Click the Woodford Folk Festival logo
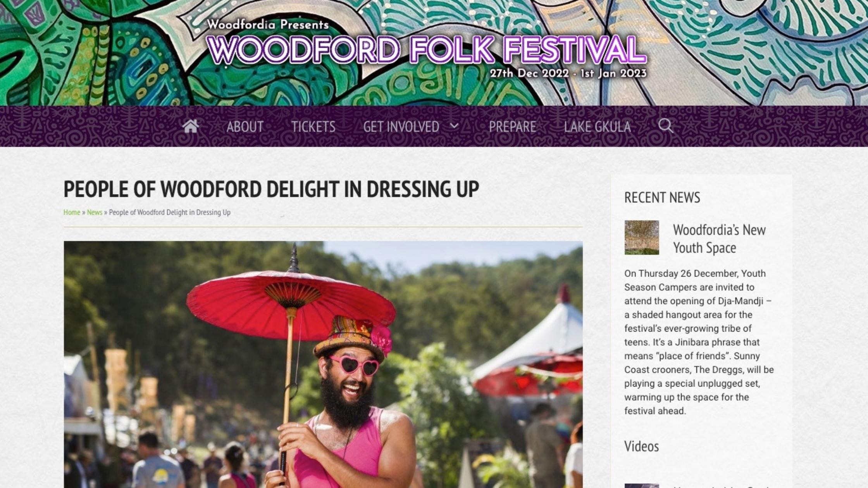The image size is (868, 488). [427, 50]
